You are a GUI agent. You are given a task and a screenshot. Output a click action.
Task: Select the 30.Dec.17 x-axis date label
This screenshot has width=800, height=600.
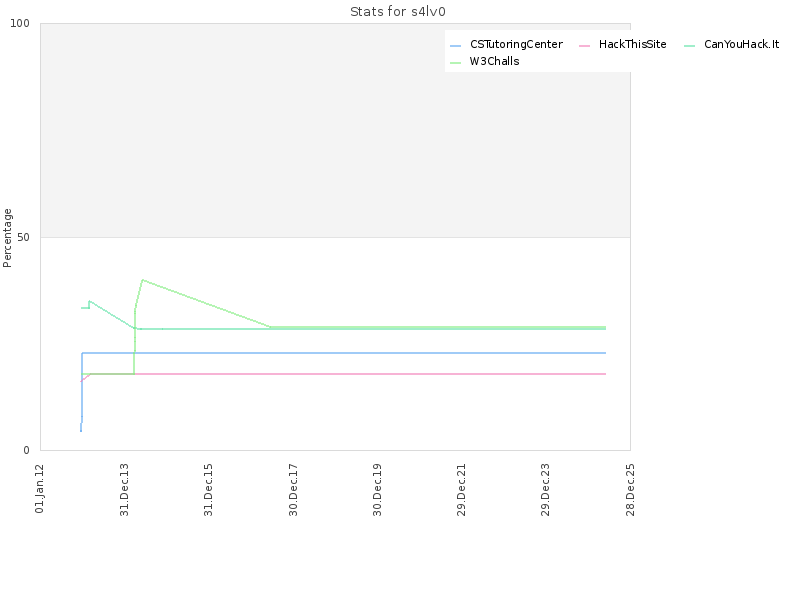(293, 487)
